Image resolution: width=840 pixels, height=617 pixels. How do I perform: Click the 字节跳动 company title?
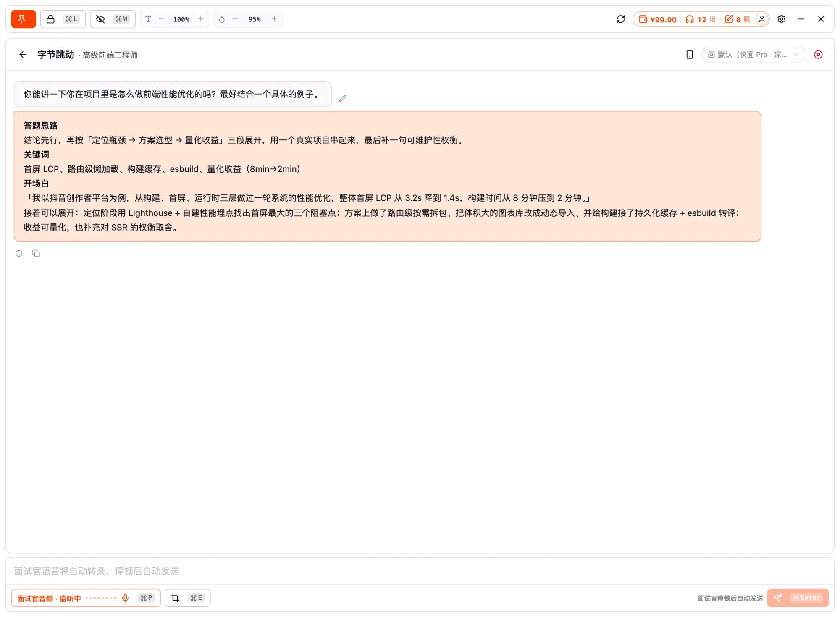(55, 55)
